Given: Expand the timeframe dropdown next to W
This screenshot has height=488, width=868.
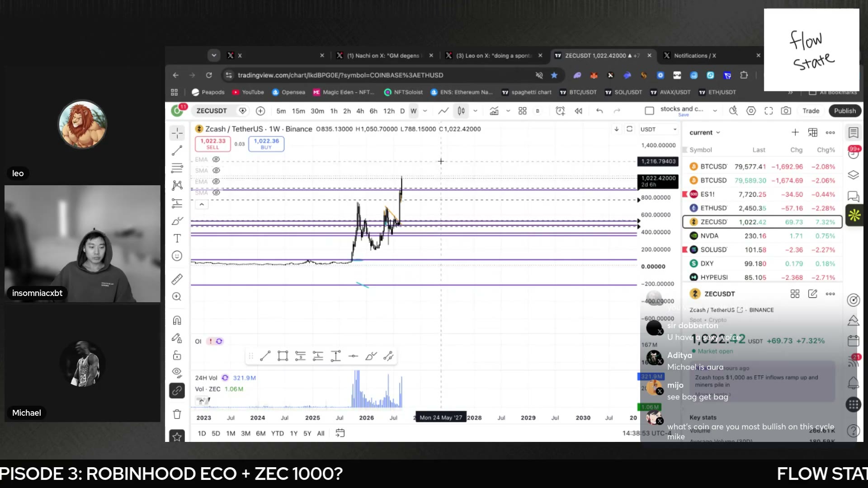Looking at the screenshot, I should click(x=425, y=111).
